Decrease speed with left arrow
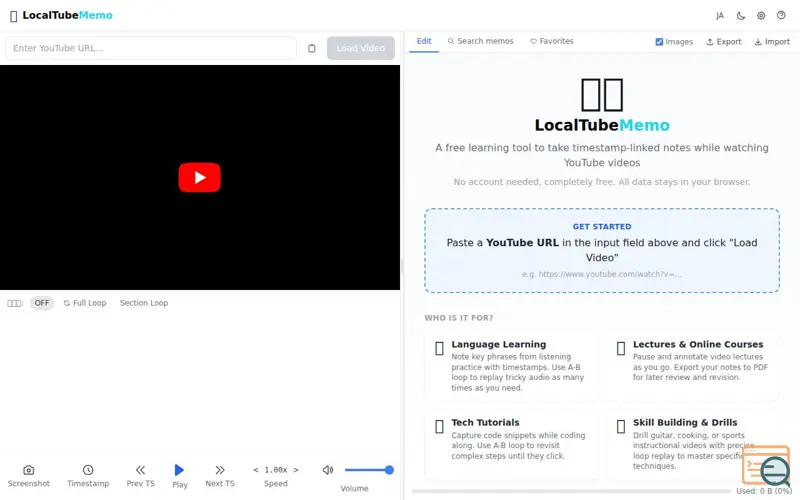The width and height of the screenshot is (800, 500). point(256,470)
